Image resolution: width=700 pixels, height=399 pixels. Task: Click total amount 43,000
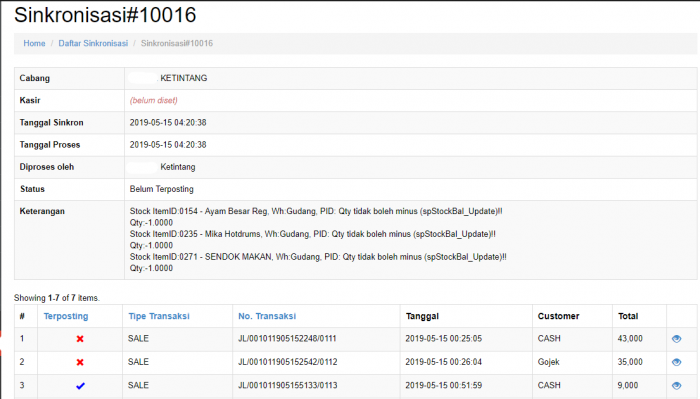pos(630,339)
